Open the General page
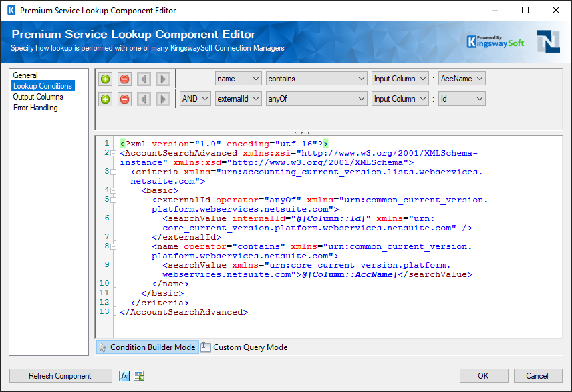The image size is (572, 392). click(25, 75)
